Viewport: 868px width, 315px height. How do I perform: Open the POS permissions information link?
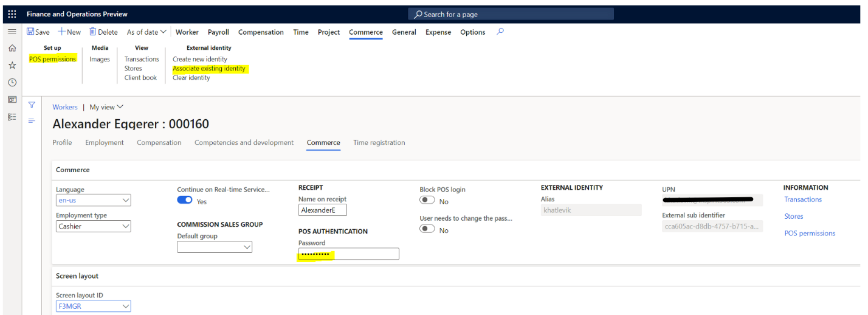(x=810, y=234)
